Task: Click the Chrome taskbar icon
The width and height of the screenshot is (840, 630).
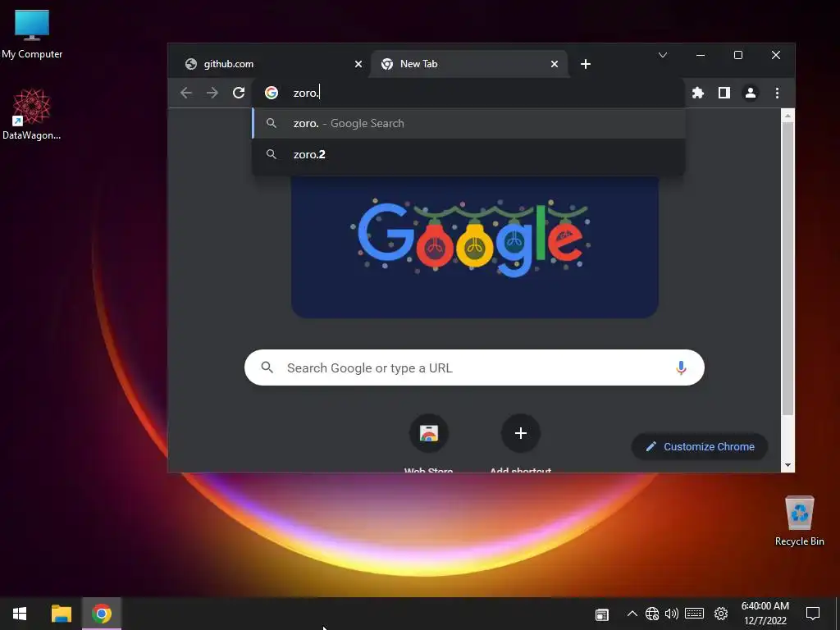Action: [102, 614]
